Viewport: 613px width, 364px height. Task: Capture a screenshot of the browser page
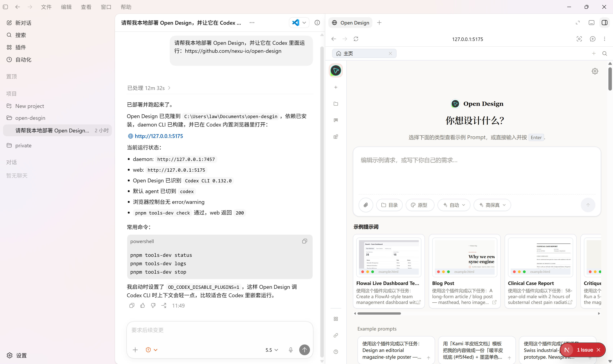pyautogui.click(x=579, y=39)
